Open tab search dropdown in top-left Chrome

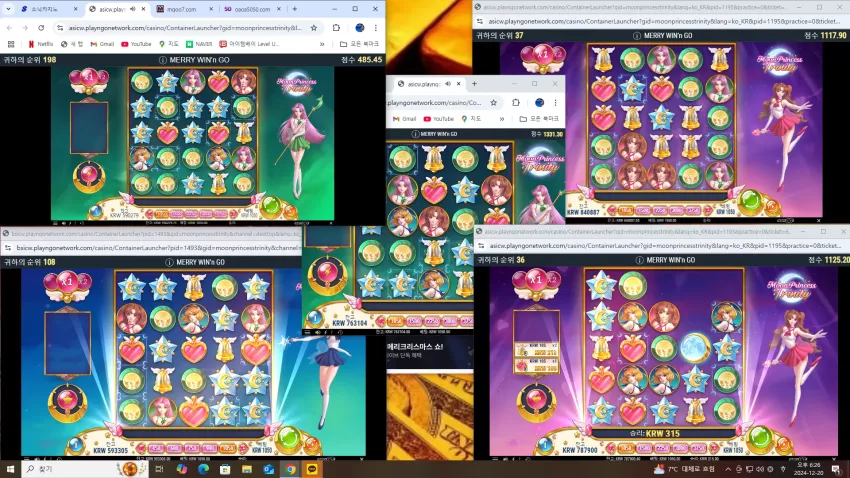[8, 9]
